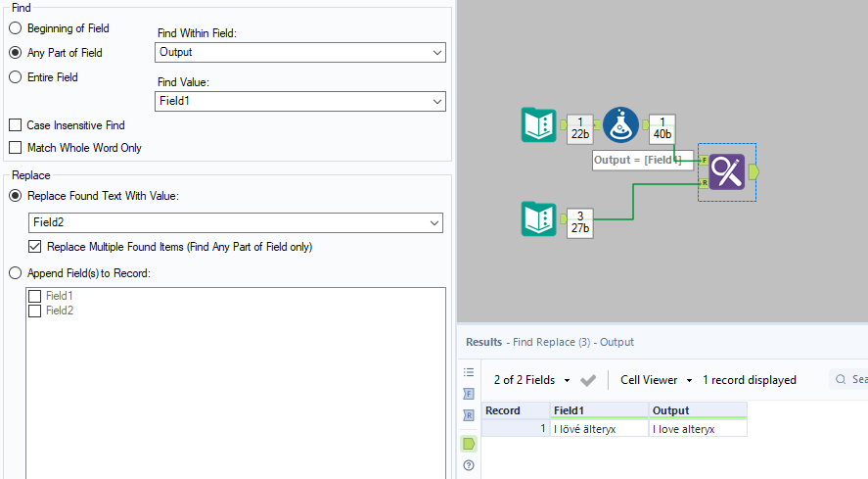The image size is (868, 479).
Task: Show the R input anchor results
Action: [x=469, y=415]
